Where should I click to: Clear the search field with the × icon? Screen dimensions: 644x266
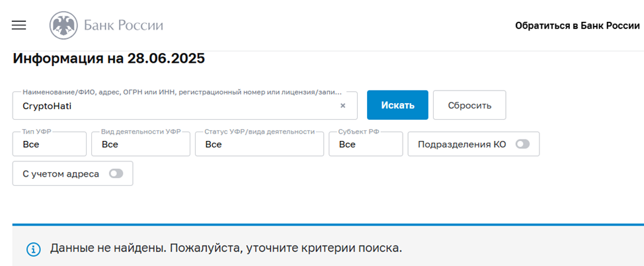pyautogui.click(x=342, y=105)
